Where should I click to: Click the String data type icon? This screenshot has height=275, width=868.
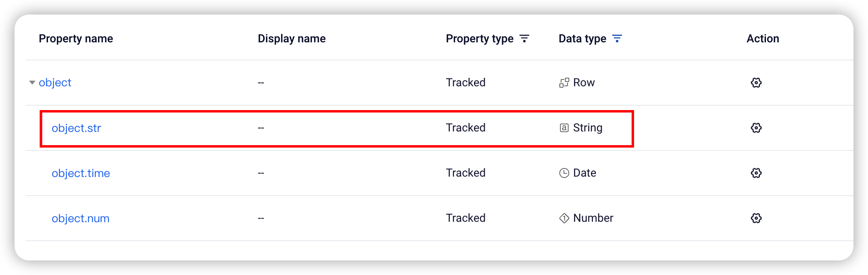564,128
